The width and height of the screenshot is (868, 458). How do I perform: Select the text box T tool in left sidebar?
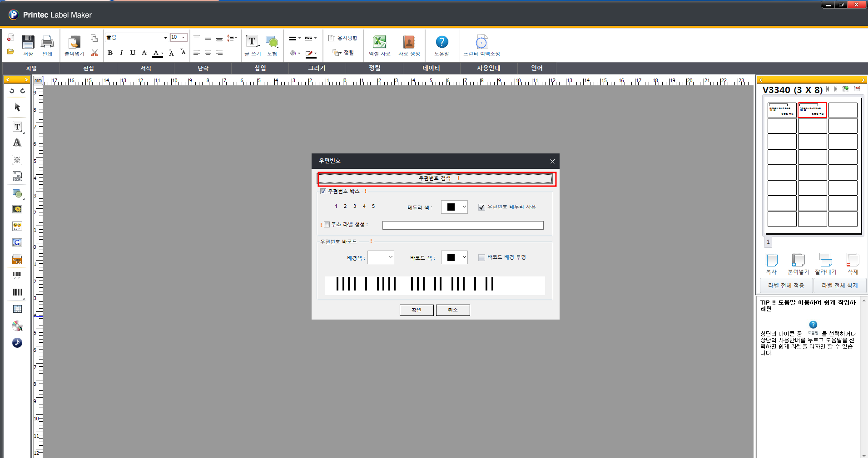coord(17,127)
